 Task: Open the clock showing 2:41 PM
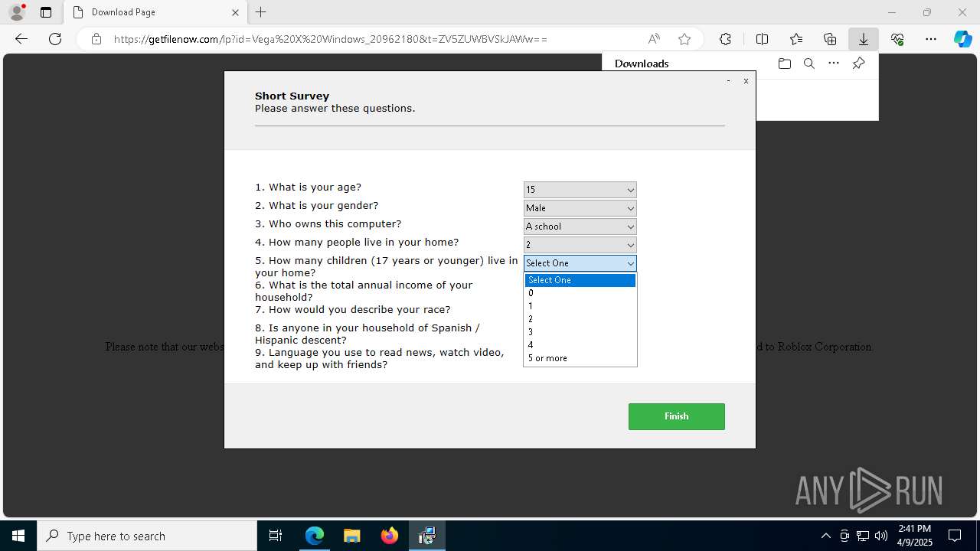(x=914, y=536)
